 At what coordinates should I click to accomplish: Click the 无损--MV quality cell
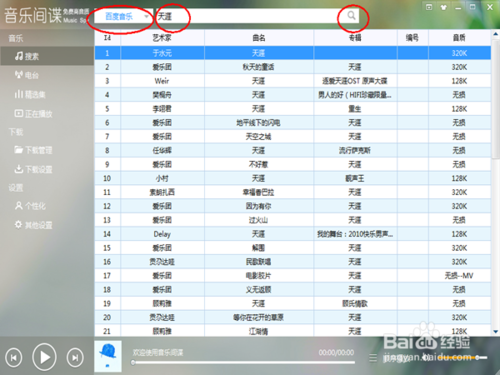(x=459, y=276)
